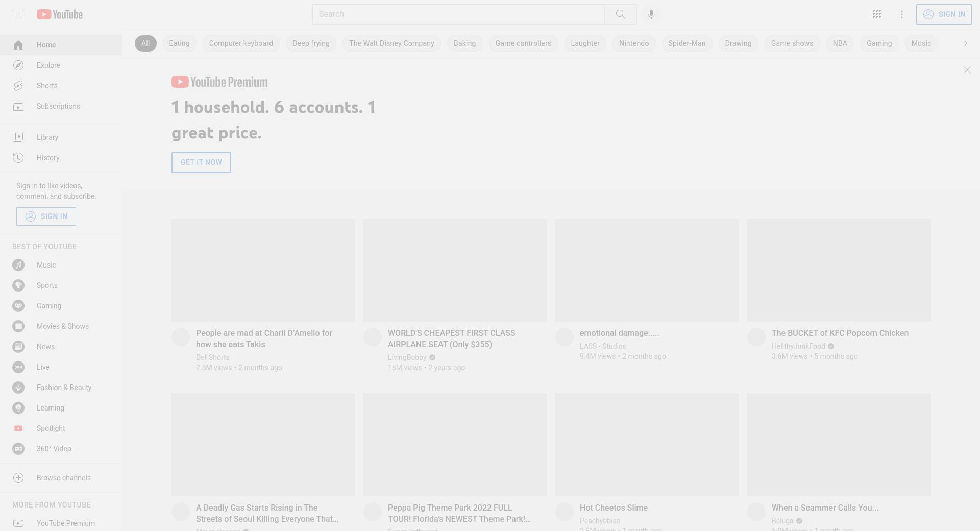Open Live in the sidebar

coord(61,367)
